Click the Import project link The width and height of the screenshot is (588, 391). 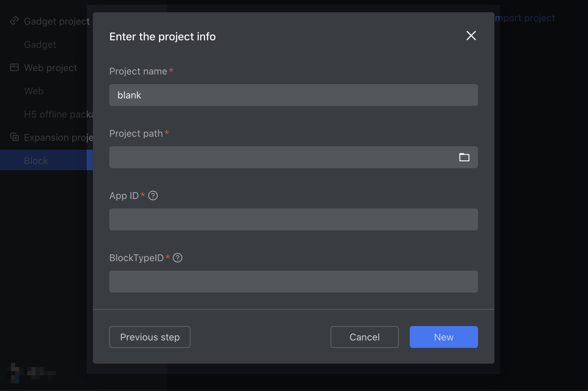tap(525, 18)
